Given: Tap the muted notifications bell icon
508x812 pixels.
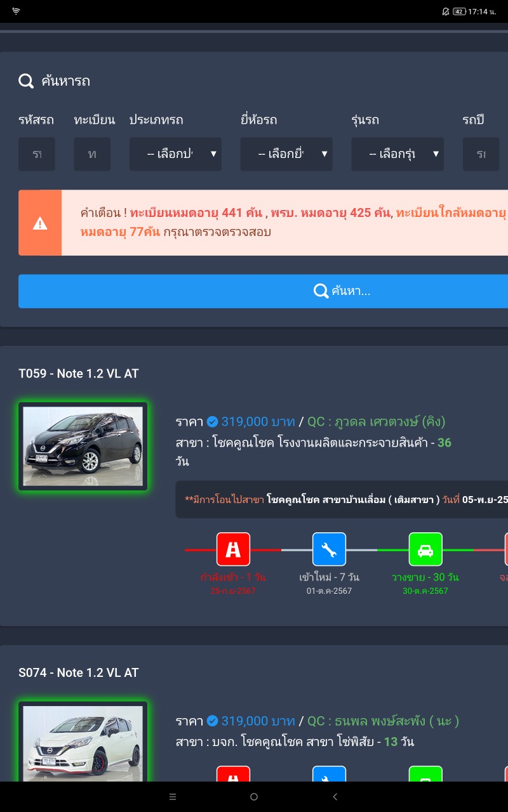Looking at the screenshot, I should 446,11.
